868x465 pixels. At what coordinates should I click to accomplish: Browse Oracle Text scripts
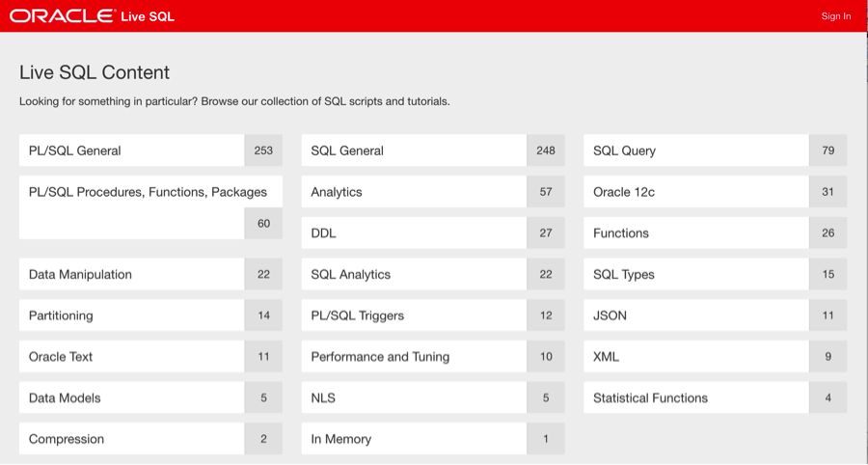coord(131,357)
